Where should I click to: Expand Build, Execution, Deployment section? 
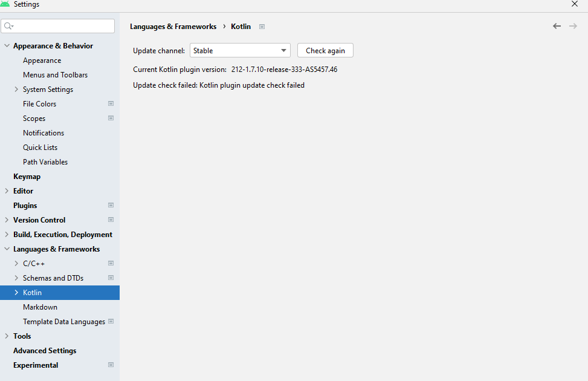click(7, 234)
